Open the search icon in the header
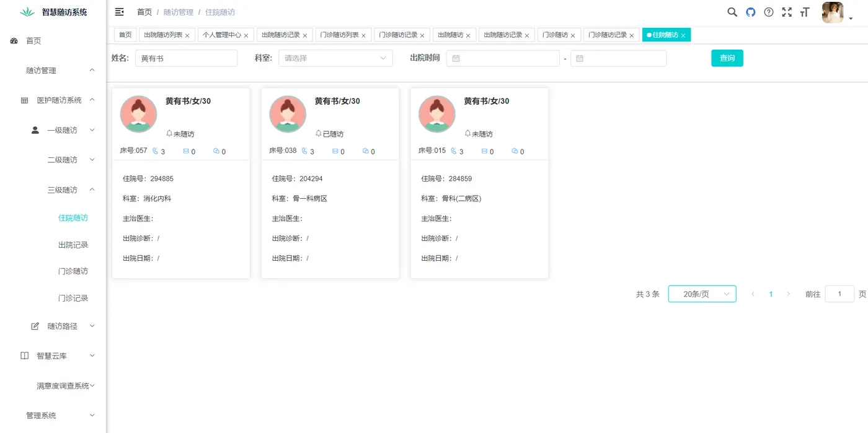Viewport: 868px width, 433px height. pyautogui.click(x=732, y=12)
